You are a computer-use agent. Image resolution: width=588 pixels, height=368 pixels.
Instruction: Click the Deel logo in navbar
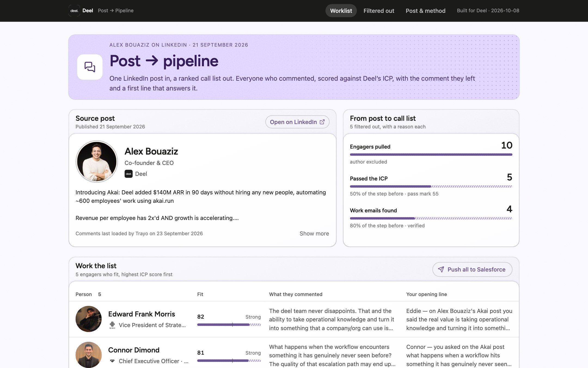coord(74,11)
